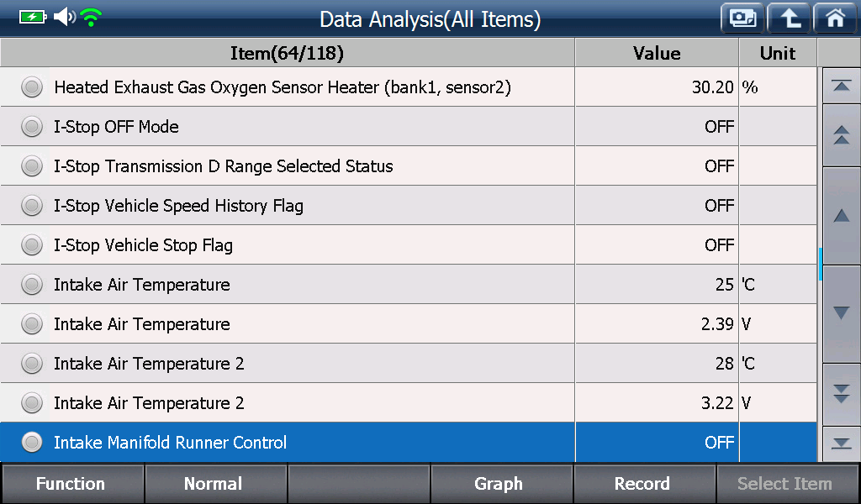Click the Item(64/118) column header

click(288, 53)
